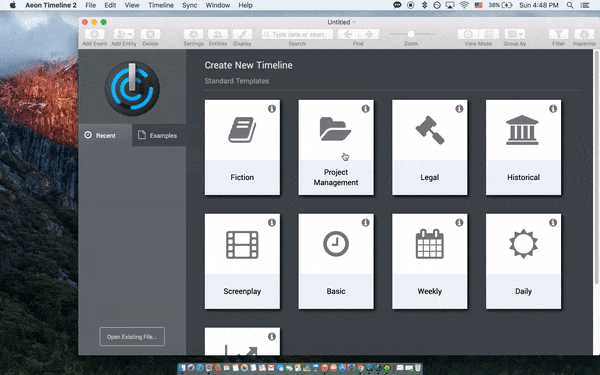Choose the Fiction template card

click(242, 148)
